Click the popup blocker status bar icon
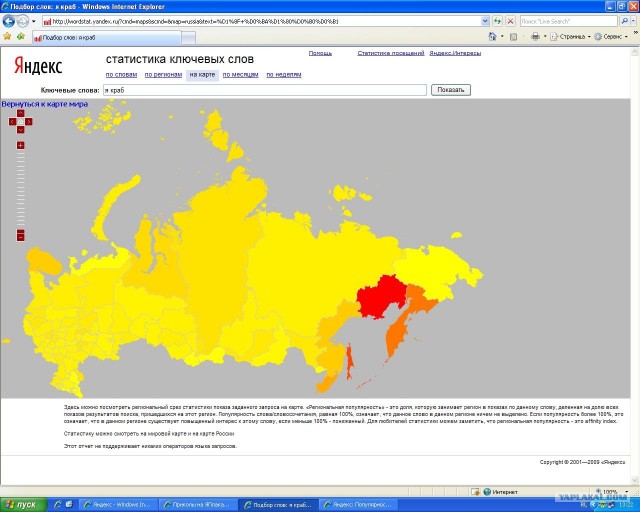The width and height of the screenshot is (640, 512). [x=475, y=492]
